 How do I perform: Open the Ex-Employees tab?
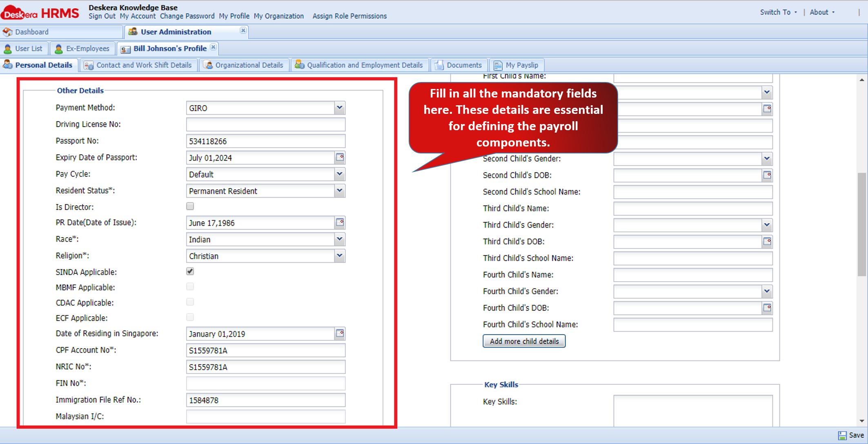point(83,49)
